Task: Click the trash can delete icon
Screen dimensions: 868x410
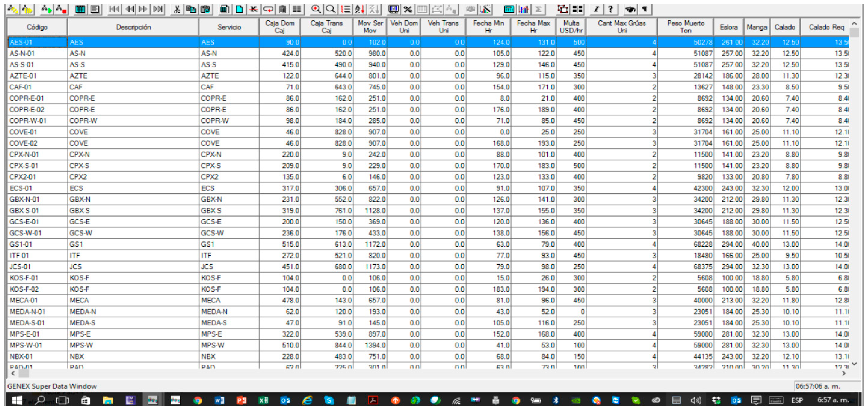Action: [x=282, y=9]
